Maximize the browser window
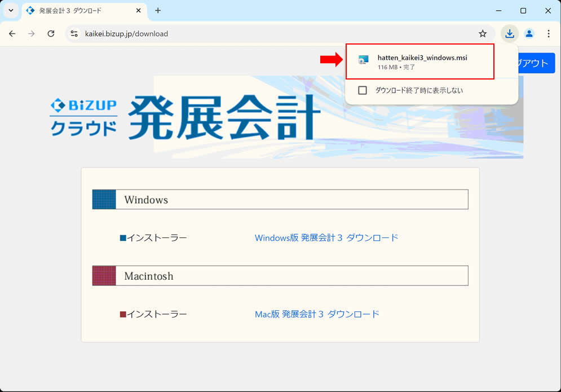 point(523,11)
